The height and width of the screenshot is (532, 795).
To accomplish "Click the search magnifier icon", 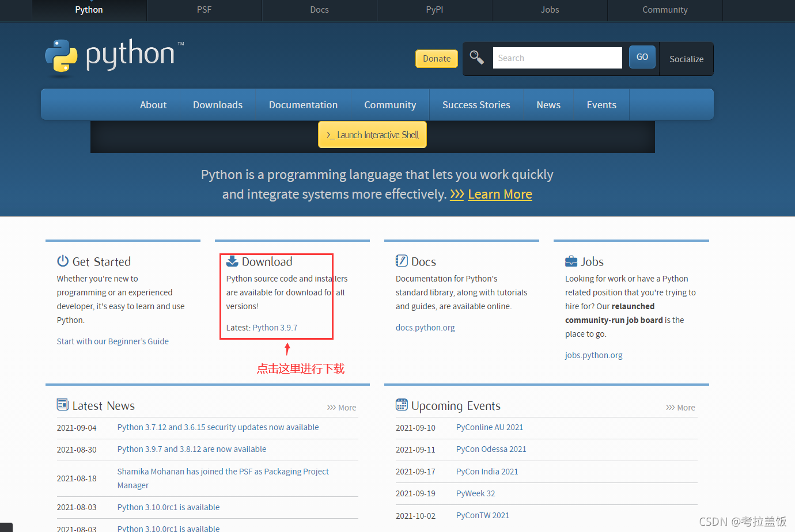I will 476,57.
